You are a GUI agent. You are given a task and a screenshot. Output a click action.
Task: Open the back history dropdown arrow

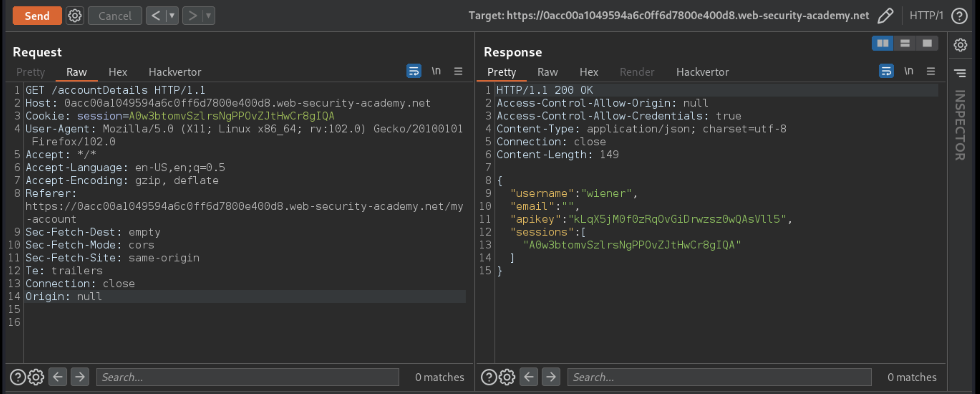click(172, 16)
